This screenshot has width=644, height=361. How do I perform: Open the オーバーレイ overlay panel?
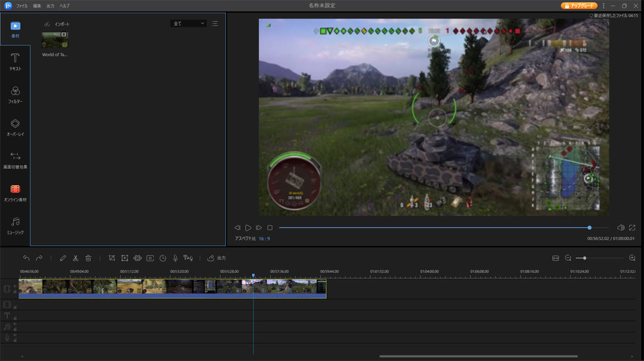(x=15, y=128)
